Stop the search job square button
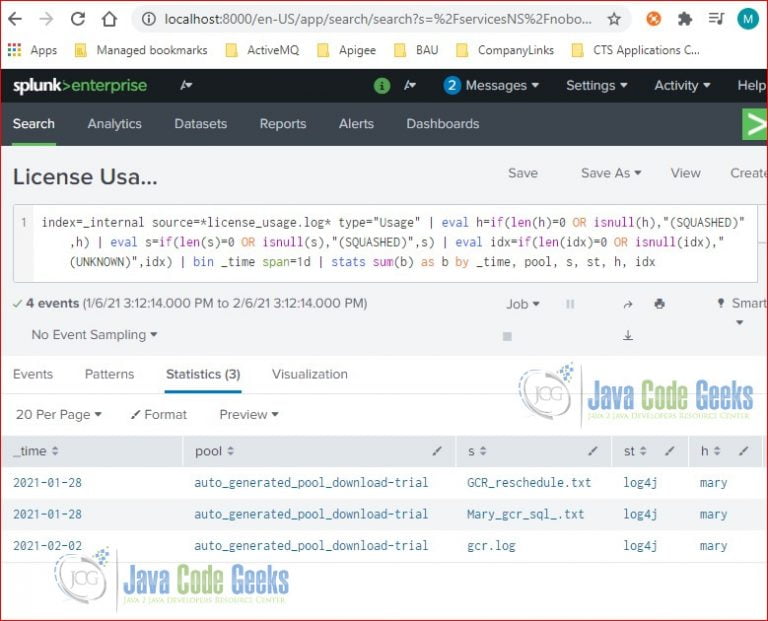 point(507,336)
